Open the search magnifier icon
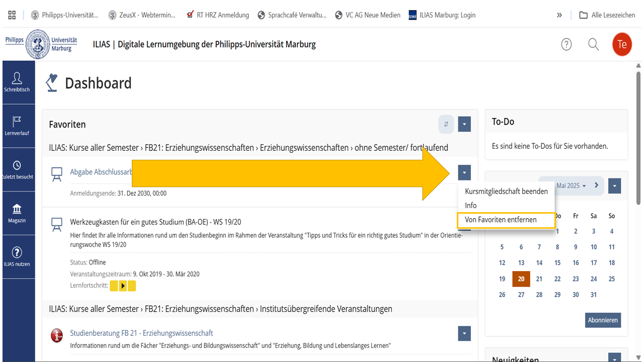 pos(594,44)
